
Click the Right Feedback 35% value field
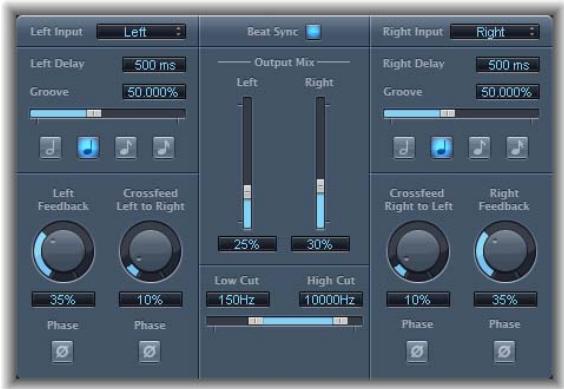point(505,299)
